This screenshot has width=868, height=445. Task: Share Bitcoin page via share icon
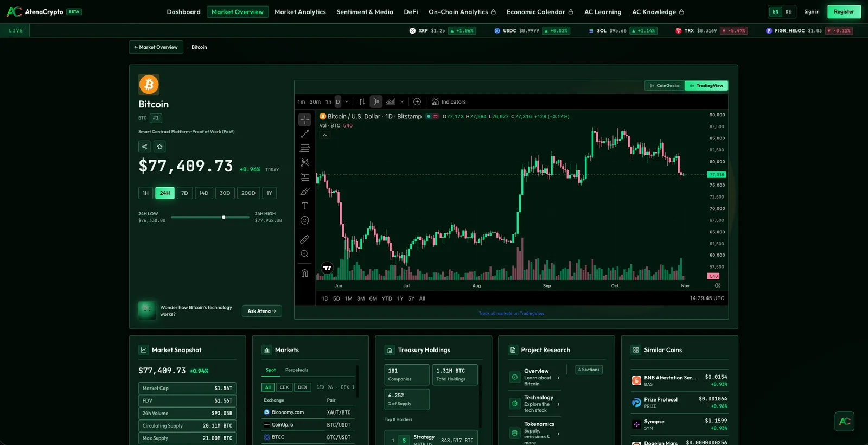tap(144, 147)
